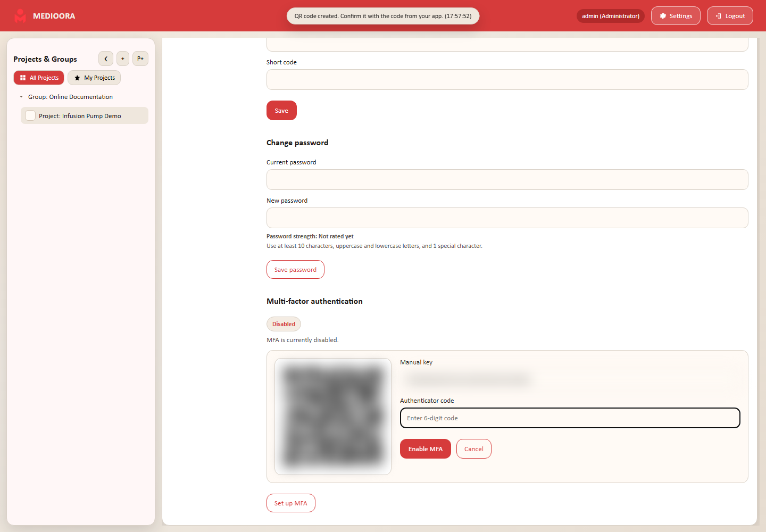Screen dimensions: 766x532
Task: Click Enable MFA button
Action: 425,449
